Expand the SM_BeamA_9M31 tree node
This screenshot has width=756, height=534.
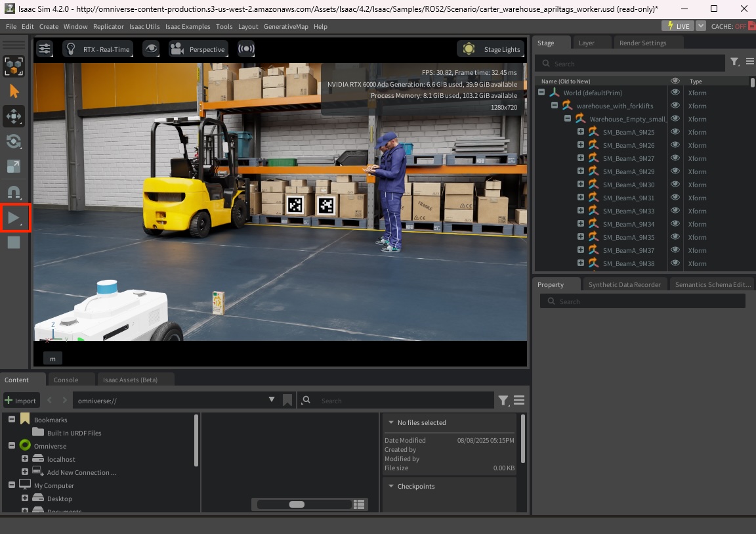581,197
